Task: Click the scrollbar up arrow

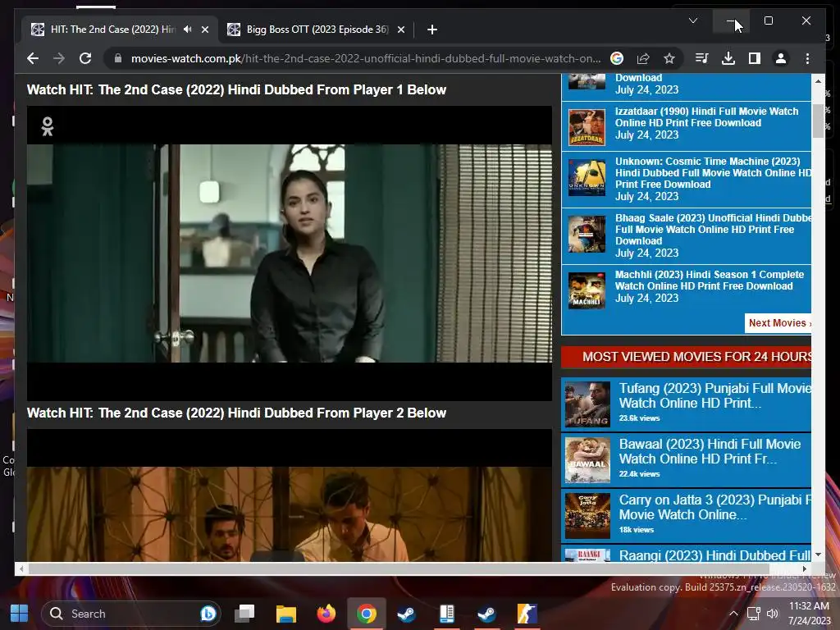Action: pos(818,81)
